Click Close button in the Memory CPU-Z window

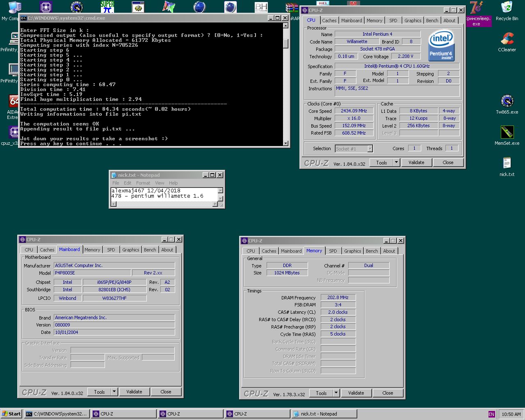pyautogui.click(x=388, y=393)
